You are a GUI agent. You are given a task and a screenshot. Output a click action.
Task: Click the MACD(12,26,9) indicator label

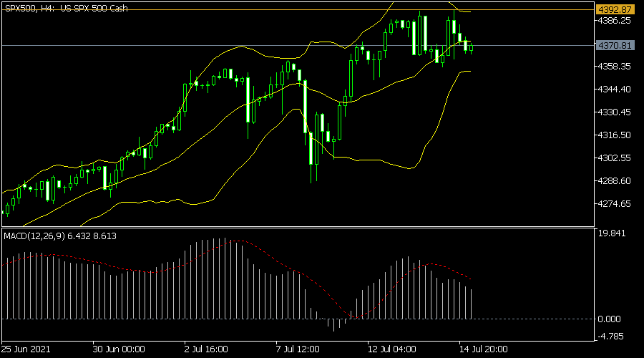[60, 236]
